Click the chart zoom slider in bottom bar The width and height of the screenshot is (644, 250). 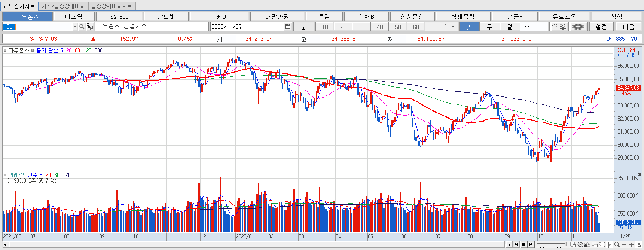[x=552, y=245]
